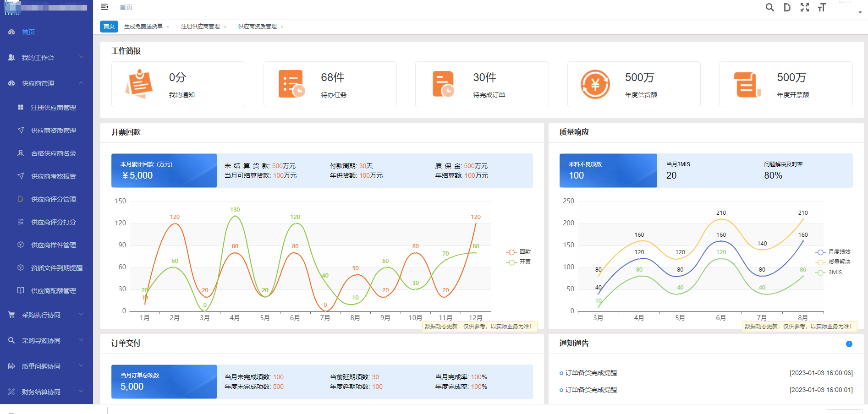
Task: Click 本月累计回款 ¥5,000 panel
Action: pyautogui.click(x=164, y=170)
